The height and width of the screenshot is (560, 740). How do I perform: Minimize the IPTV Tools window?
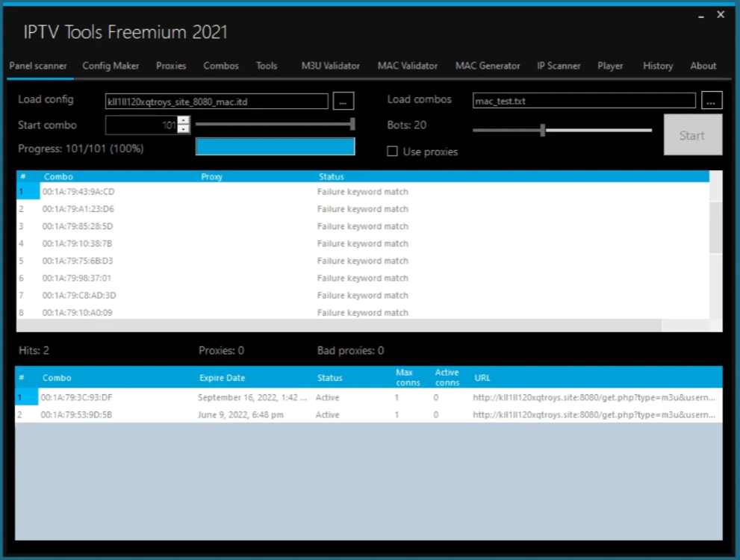(701, 16)
